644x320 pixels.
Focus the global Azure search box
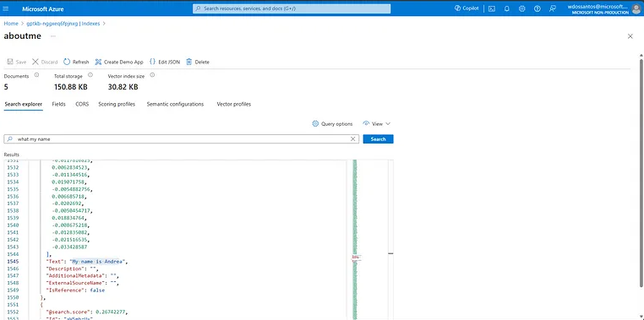point(292,8)
